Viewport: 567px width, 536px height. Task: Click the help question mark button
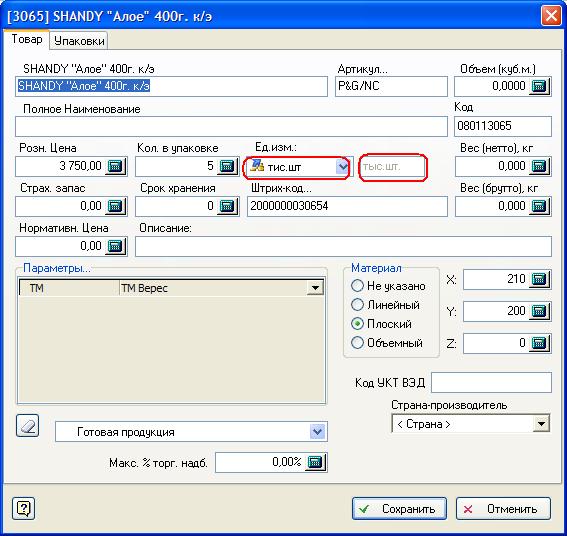click(x=24, y=508)
